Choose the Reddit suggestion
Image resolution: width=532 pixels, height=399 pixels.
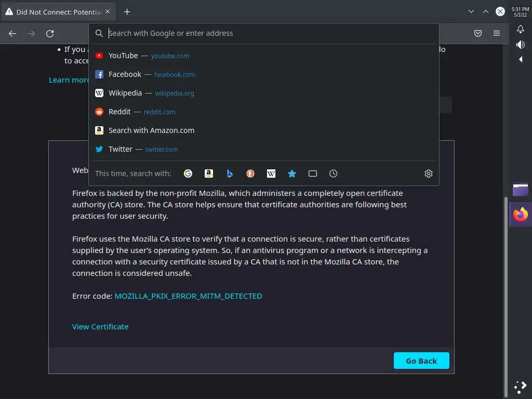(263, 112)
